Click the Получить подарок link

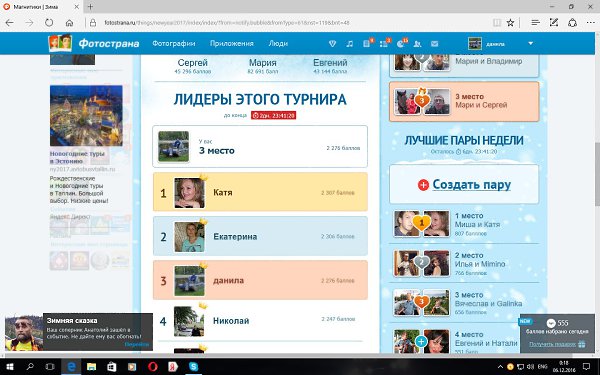click(553, 344)
